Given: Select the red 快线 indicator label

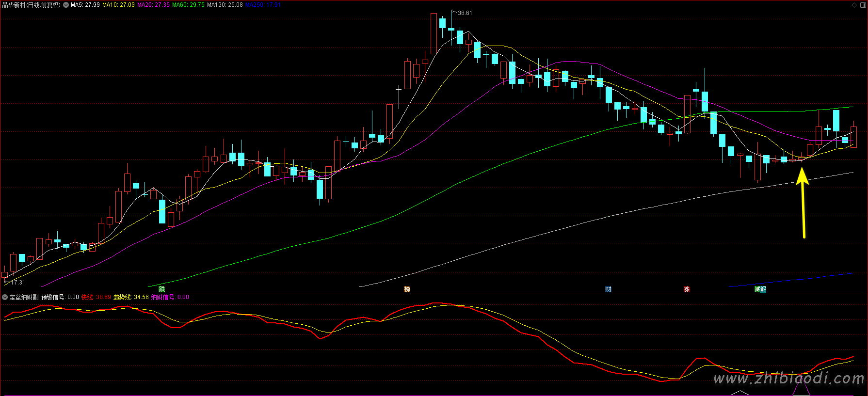Looking at the screenshot, I should [x=96, y=297].
